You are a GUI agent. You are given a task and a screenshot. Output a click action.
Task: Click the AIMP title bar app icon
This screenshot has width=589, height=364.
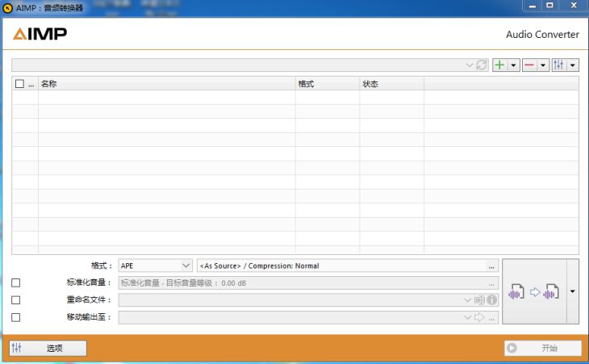pos(7,8)
